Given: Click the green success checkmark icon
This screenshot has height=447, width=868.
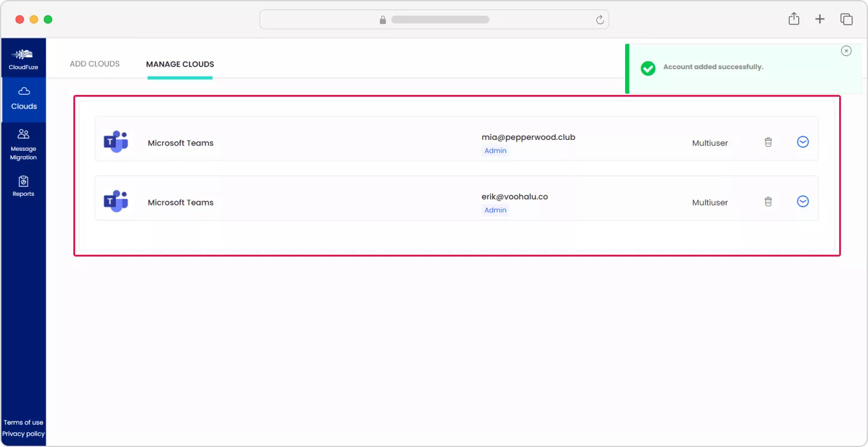Looking at the screenshot, I should tap(648, 68).
